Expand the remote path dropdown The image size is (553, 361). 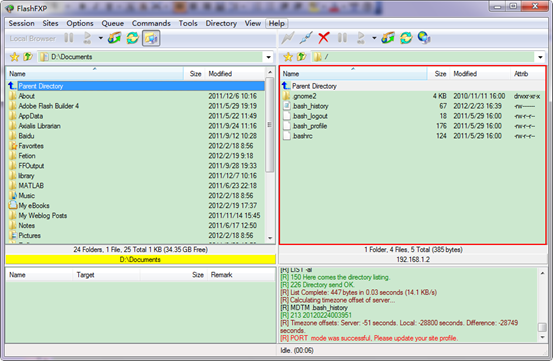click(x=540, y=57)
